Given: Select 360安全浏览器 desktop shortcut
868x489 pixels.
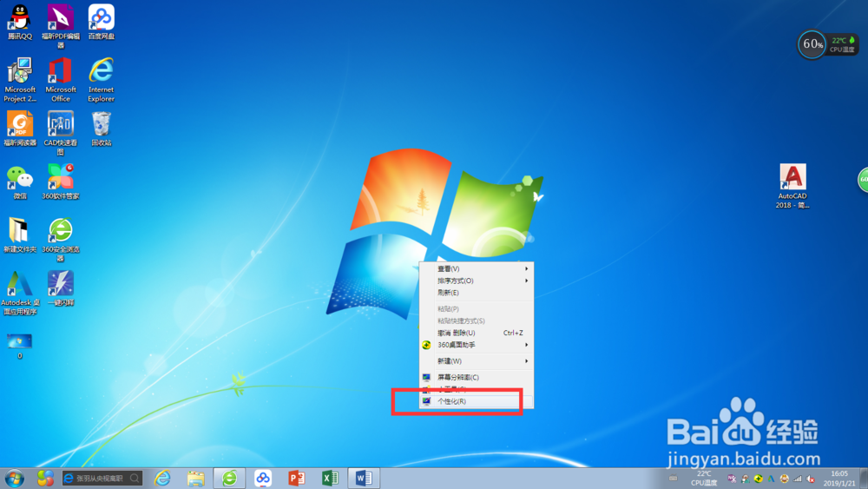Looking at the screenshot, I should coord(61,239).
